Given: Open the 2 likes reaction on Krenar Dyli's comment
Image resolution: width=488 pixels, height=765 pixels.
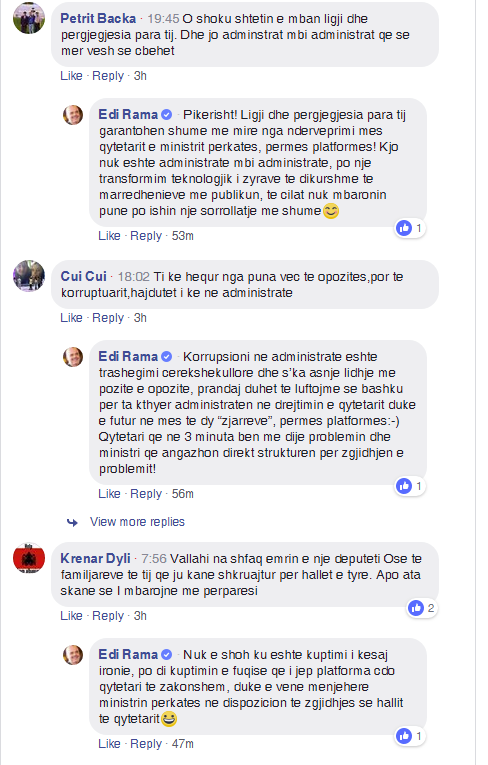Looking at the screenshot, I should pos(422,608).
